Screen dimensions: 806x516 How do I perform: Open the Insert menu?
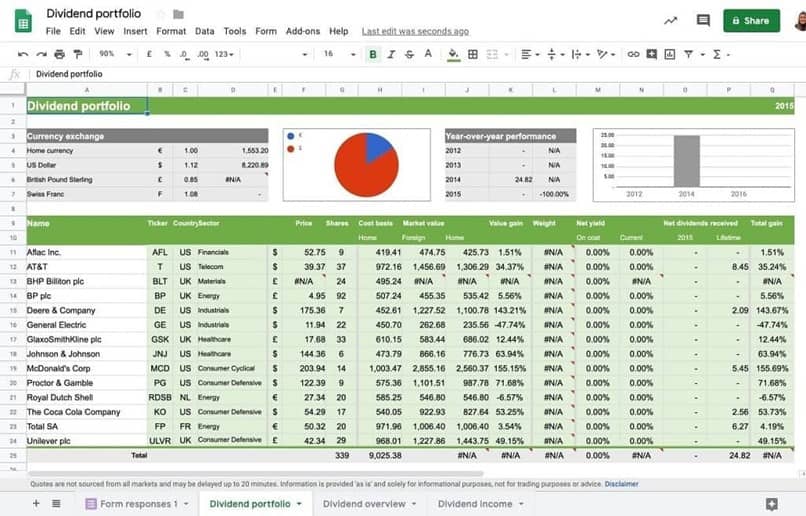(135, 31)
